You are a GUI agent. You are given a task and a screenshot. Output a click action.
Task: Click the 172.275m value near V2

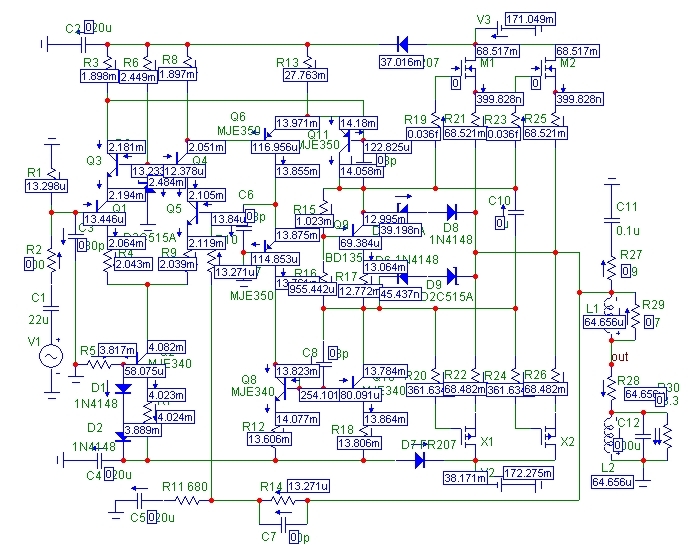pos(529,473)
